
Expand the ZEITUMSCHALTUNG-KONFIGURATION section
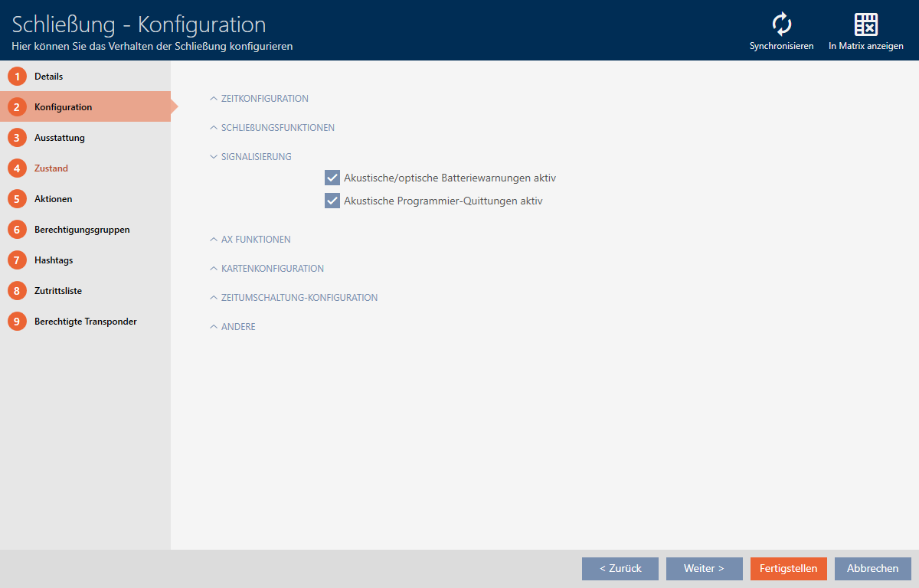pyautogui.click(x=299, y=298)
